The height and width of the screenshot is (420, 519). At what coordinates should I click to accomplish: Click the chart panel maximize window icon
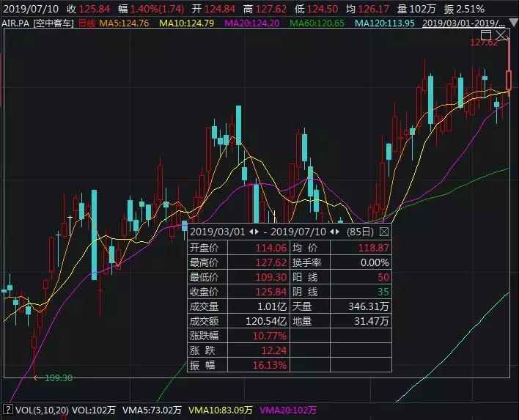[486, 35]
